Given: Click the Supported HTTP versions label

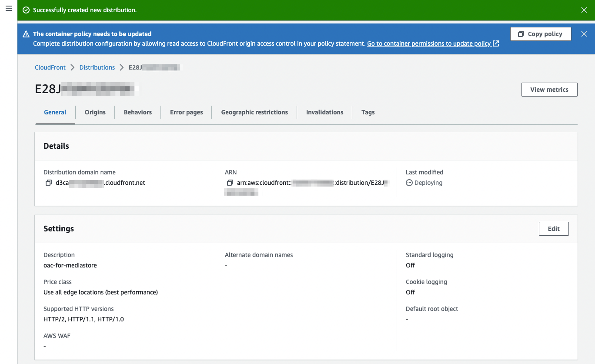Looking at the screenshot, I should point(79,309).
